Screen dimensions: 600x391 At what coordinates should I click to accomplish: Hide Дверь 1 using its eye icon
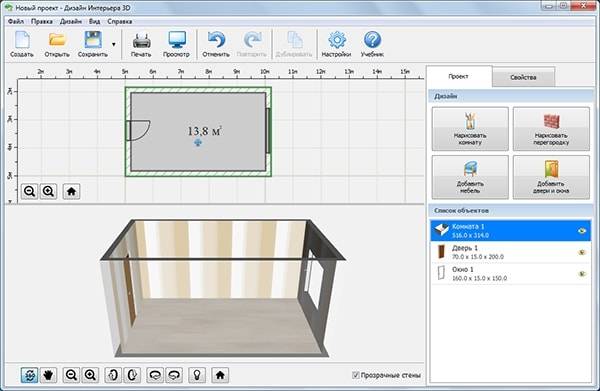pos(582,252)
